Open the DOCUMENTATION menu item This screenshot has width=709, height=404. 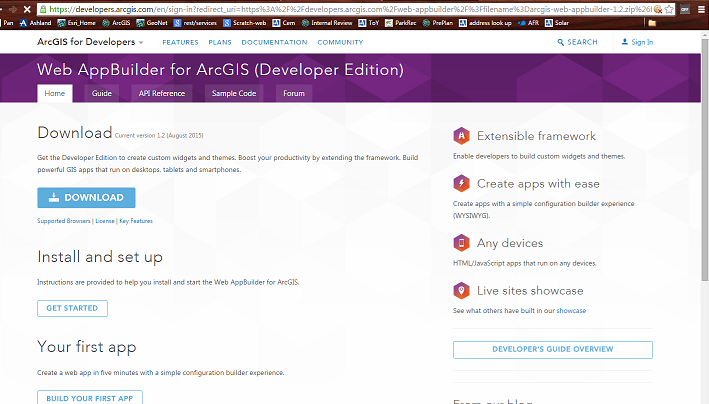click(x=274, y=42)
